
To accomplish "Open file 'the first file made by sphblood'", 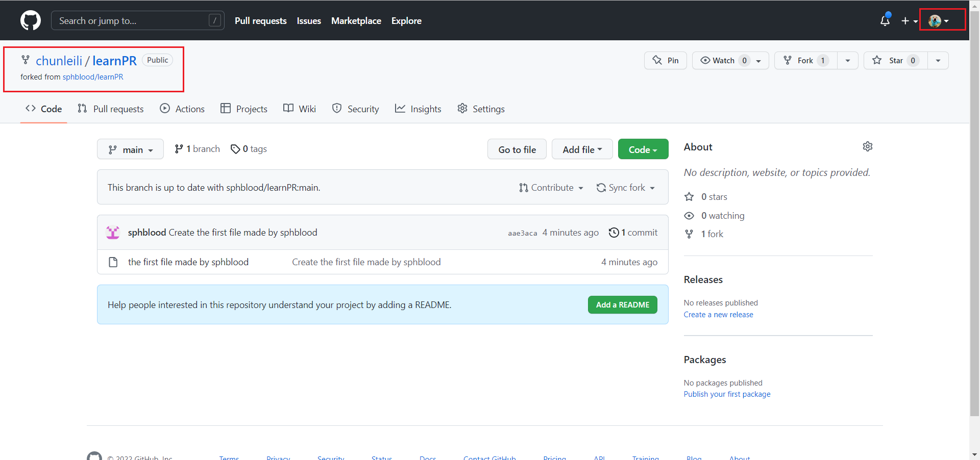I will (188, 262).
